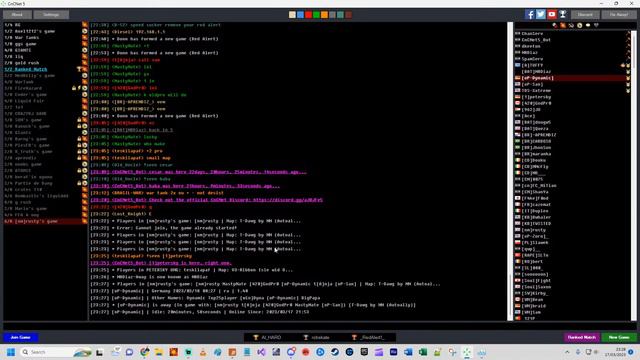Switch to the AI_HARD chat tab

click(268, 338)
